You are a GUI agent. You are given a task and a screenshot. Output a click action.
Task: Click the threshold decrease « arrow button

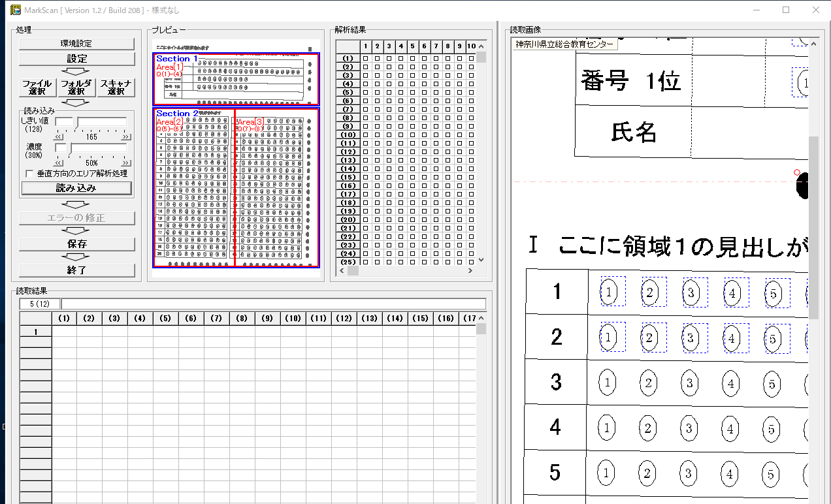coord(58,137)
